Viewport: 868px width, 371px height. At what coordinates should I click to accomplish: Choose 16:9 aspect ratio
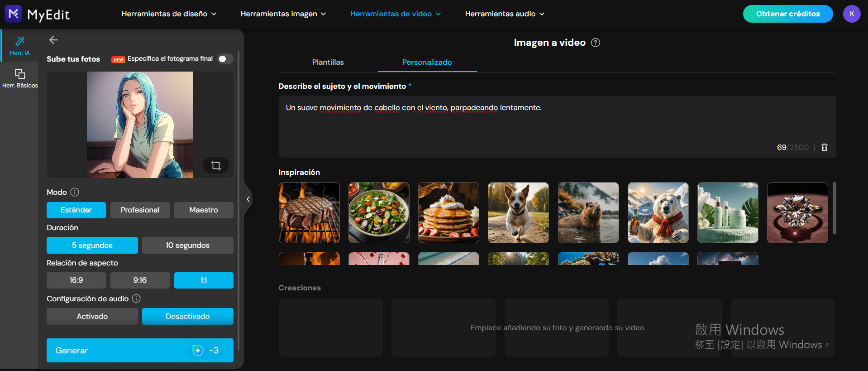click(76, 280)
